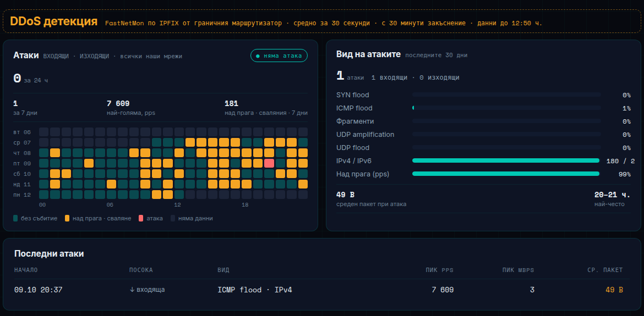Image resolution: width=644 pixels, height=316 pixels.
Task: Click the '181' over-threshold count
Action: [x=231, y=104]
